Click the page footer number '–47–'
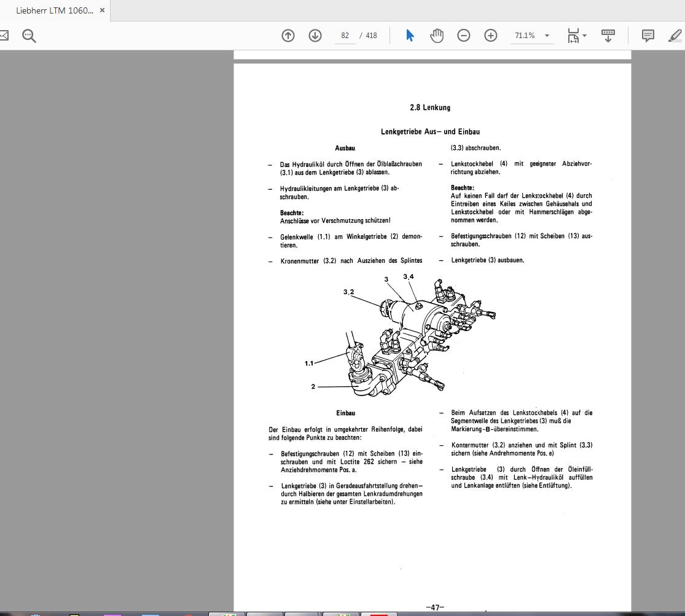The width and height of the screenshot is (685, 616). 435,607
